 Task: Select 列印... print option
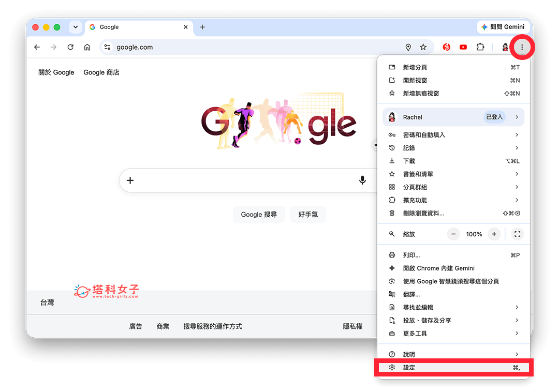(453, 255)
